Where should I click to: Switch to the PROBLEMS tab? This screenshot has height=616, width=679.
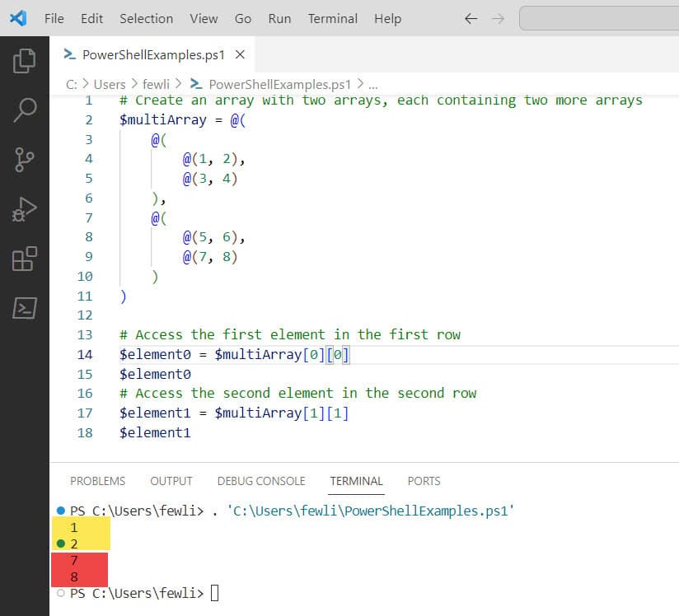[97, 481]
